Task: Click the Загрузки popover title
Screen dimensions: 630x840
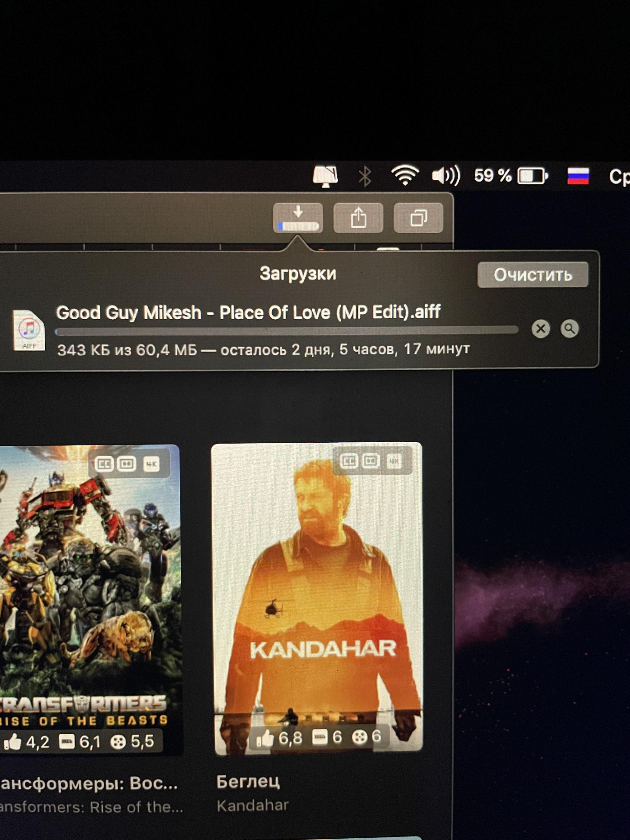Action: [298, 274]
